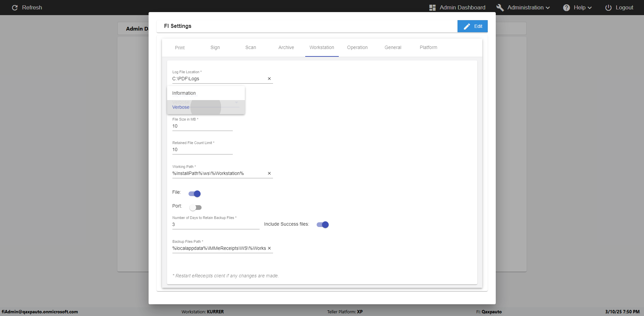The width and height of the screenshot is (644, 316).
Task: Click Number of Days to Retain field
Action: (216, 224)
